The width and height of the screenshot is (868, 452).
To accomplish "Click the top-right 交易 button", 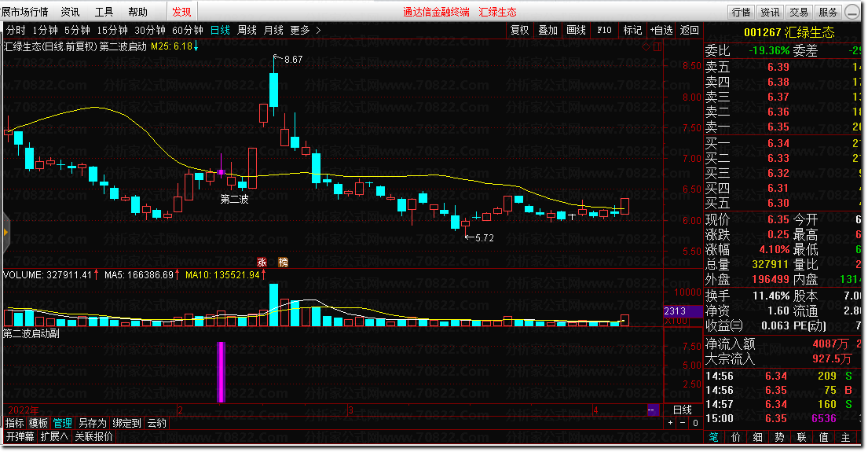I will [x=799, y=13].
